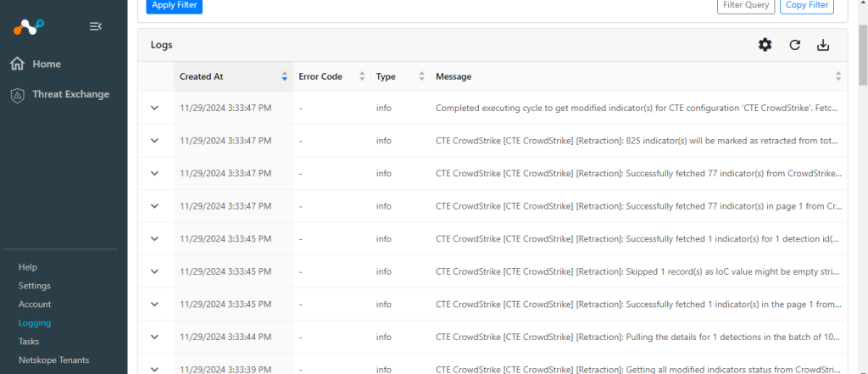The height and width of the screenshot is (374, 868).
Task: Sort by the Message column arrows
Action: [838, 76]
